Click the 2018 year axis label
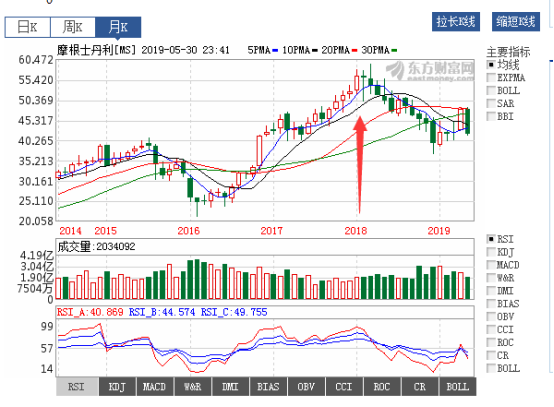 pos(356,231)
